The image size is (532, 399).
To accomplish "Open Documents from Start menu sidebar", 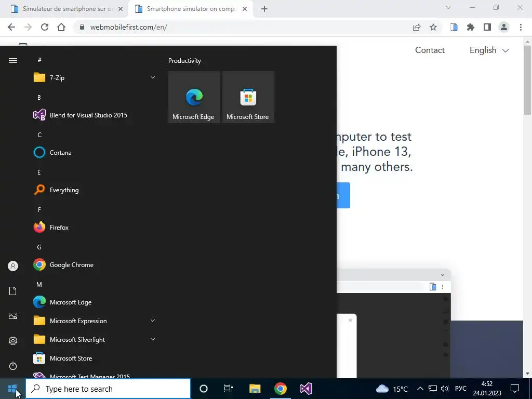I will 13,291.
